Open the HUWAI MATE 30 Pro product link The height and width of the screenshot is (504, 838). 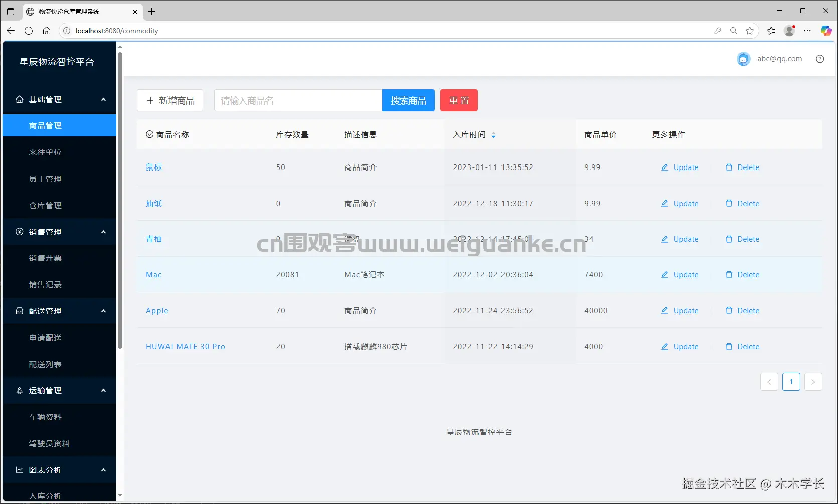click(186, 347)
